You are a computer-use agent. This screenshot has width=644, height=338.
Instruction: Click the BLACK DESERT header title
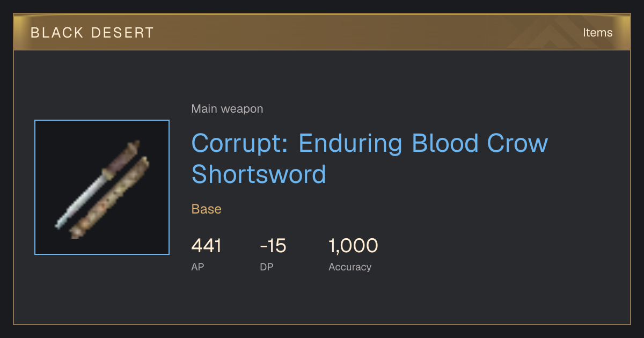point(92,33)
